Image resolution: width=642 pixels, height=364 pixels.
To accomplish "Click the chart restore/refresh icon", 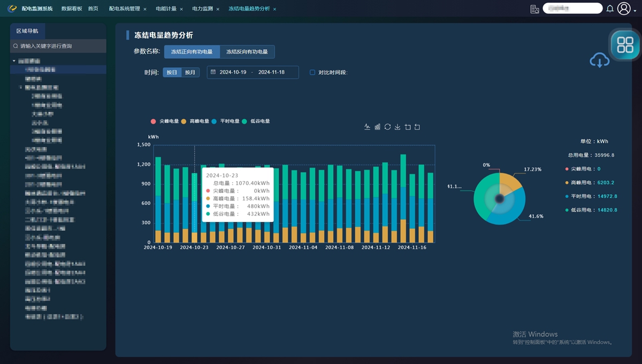I will pyautogui.click(x=387, y=127).
